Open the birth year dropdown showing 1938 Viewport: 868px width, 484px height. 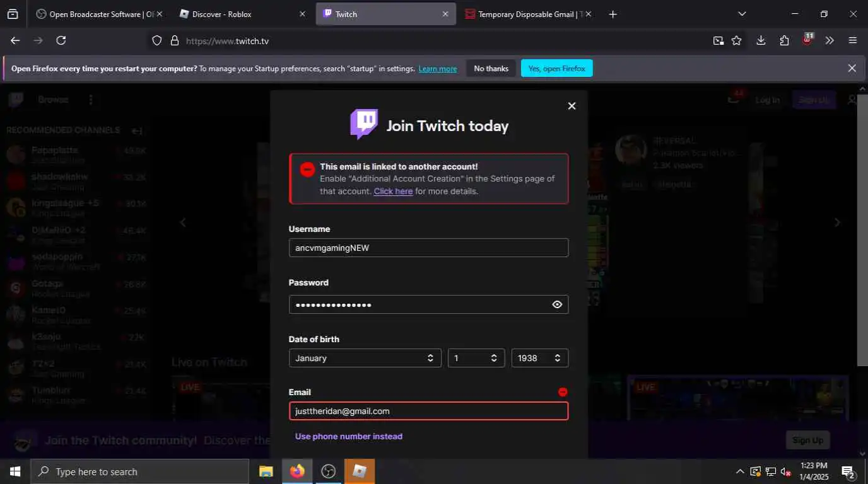pyautogui.click(x=540, y=358)
